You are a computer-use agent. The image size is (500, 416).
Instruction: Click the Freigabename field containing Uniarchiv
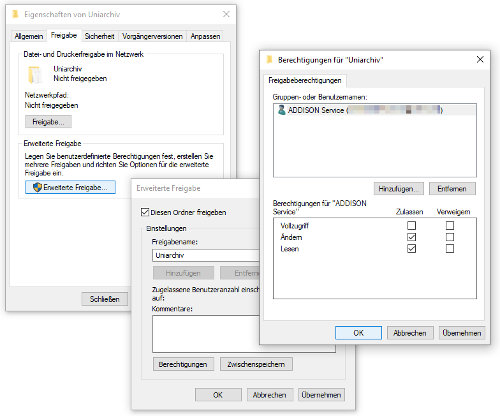[205, 255]
